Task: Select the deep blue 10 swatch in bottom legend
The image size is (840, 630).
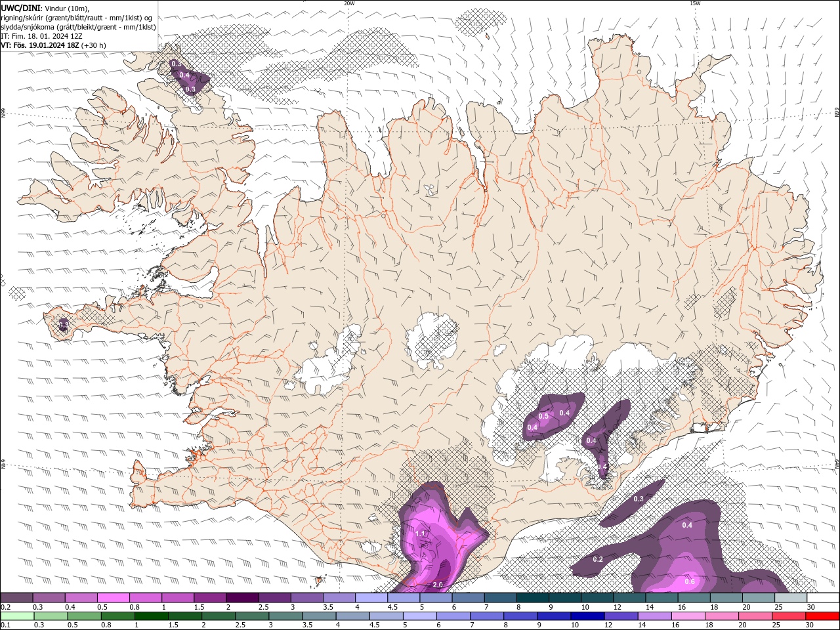Action: click(x=586, y=616)
